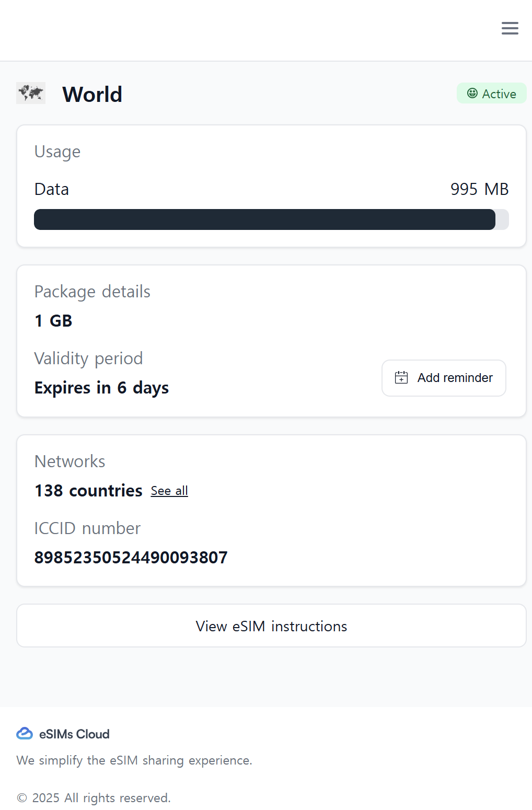Click the Expires in 6 days text
The image size is (532, 810).
coord(101,388)
